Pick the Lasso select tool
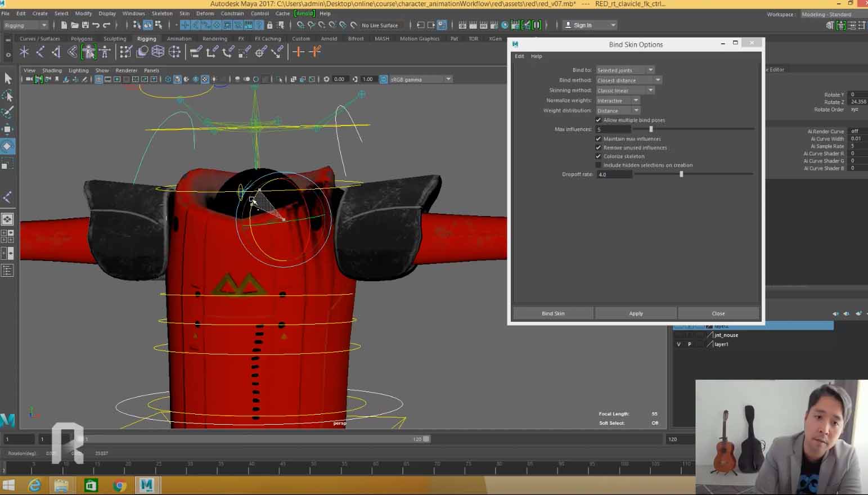This screenshot has height=495, width=868. point(8,96)
